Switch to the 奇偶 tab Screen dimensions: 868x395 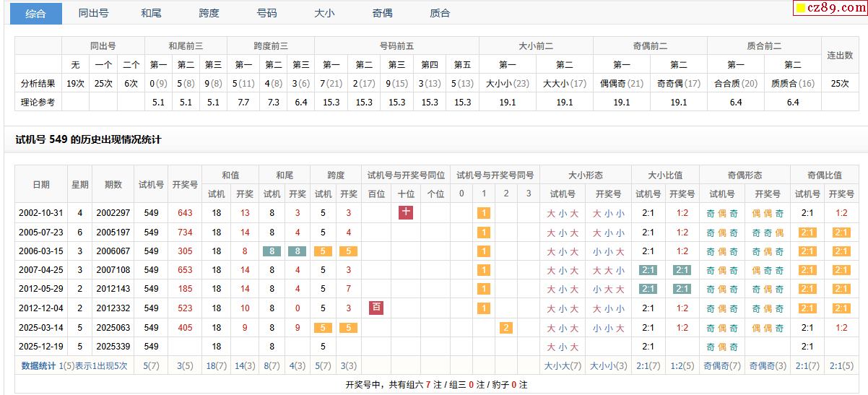click(x=382, y=13)
